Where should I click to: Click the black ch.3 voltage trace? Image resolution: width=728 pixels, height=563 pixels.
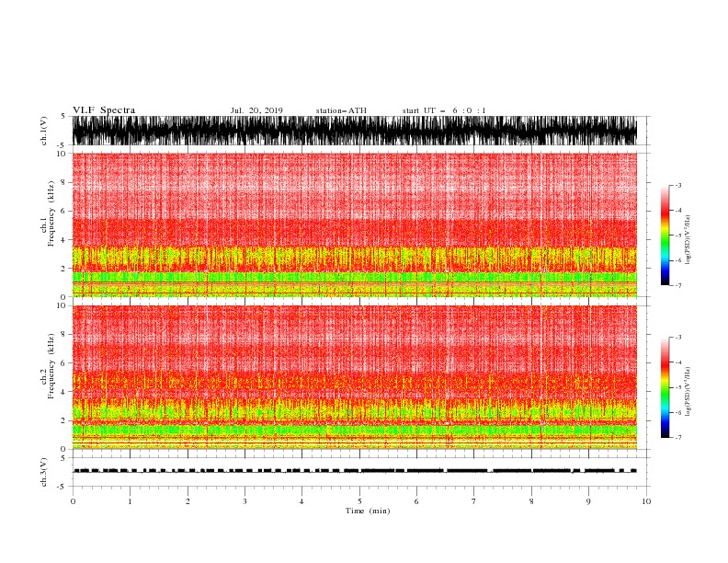tap(354, 471)
